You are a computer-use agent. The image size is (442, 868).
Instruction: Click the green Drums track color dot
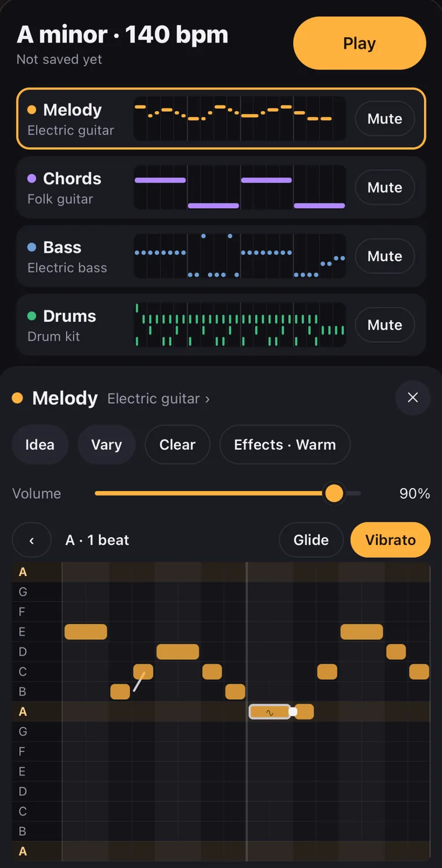(31, 316)
